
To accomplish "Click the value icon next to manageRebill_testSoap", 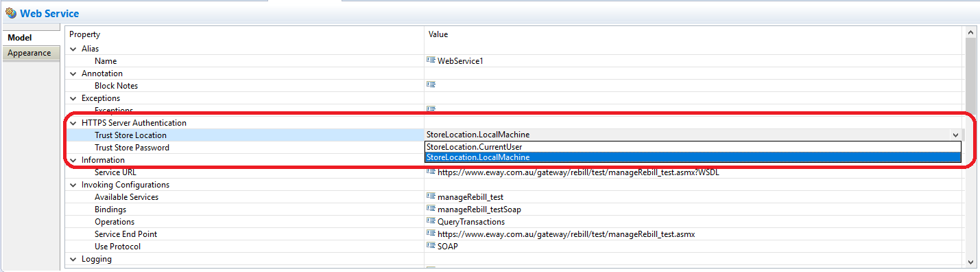I will point(431,209).
